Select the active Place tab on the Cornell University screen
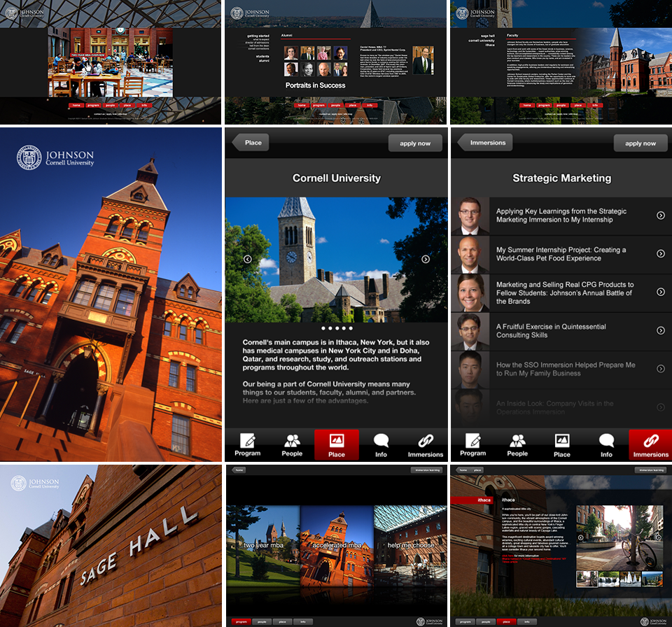The image size is (672, 627). point(337,445)
